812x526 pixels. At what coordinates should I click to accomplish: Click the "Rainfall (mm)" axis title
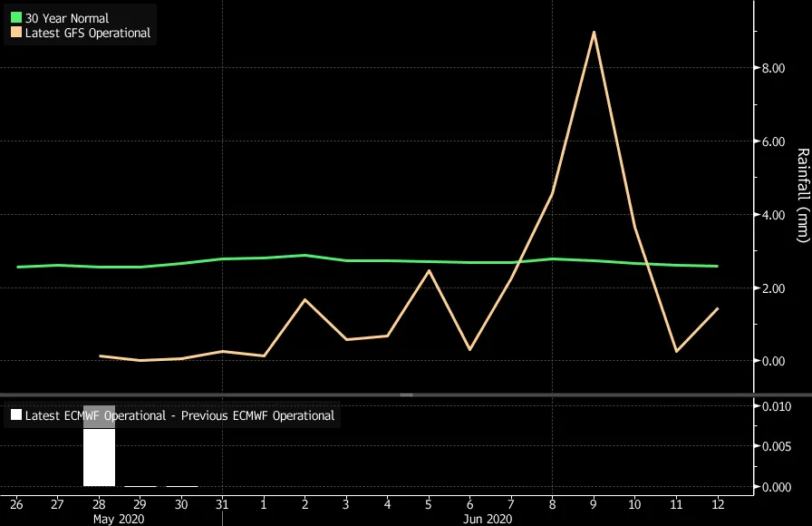pos(803,195)
